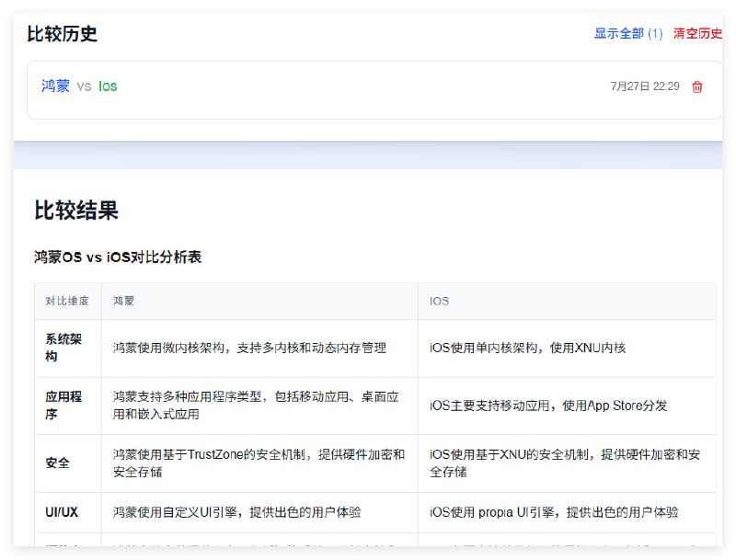
Task: Delete the 鸿蒙 vs Ios history entry
Action: (697, 86)
